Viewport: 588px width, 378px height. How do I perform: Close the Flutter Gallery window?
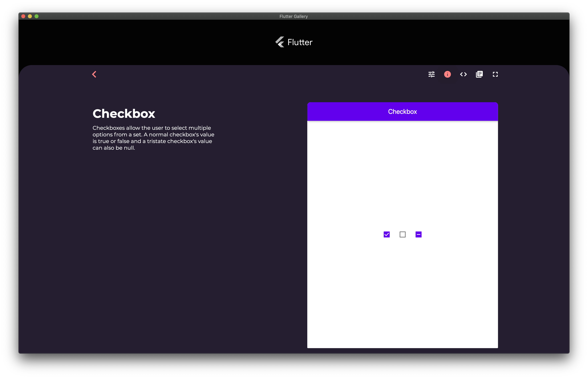coord(23,16)
